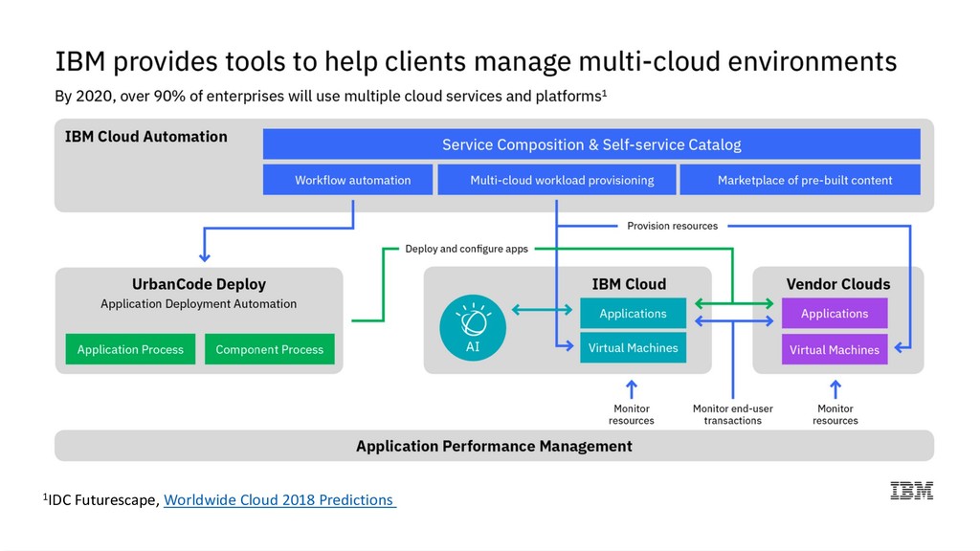
Task: Click the IBM Cloud Automation label
Action: coord(146,137)
